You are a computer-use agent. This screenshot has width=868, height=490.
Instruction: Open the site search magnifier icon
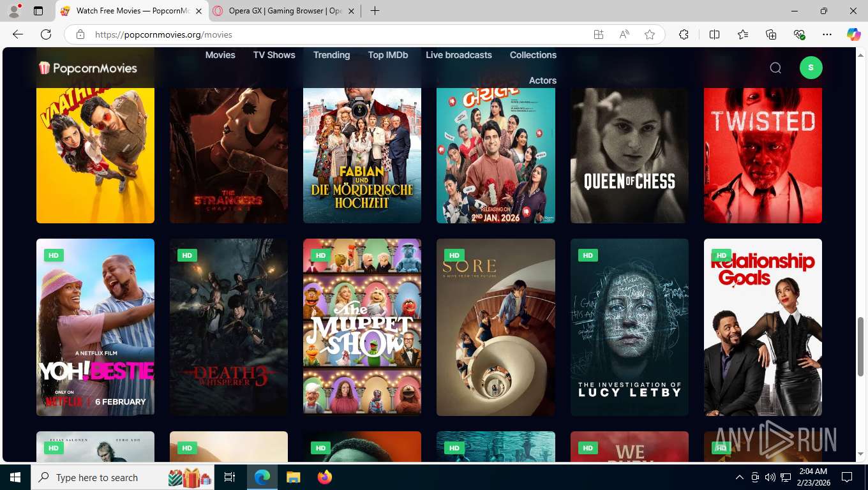pos(775,68)
